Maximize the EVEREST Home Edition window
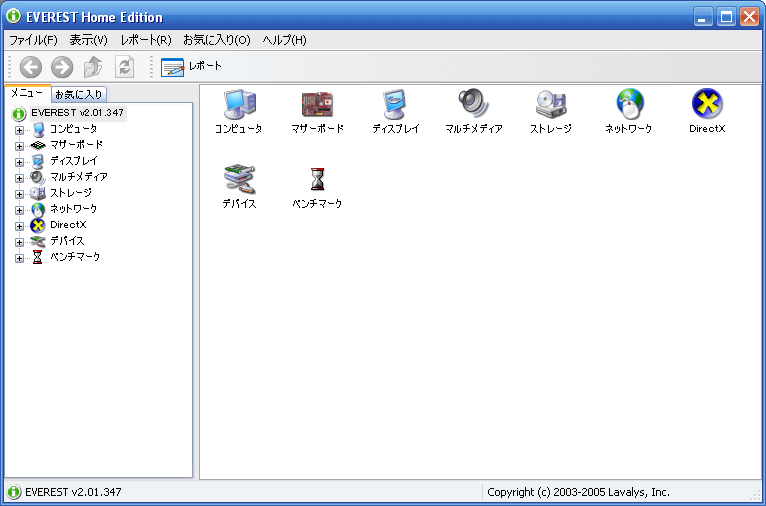 tap(726, 18)
